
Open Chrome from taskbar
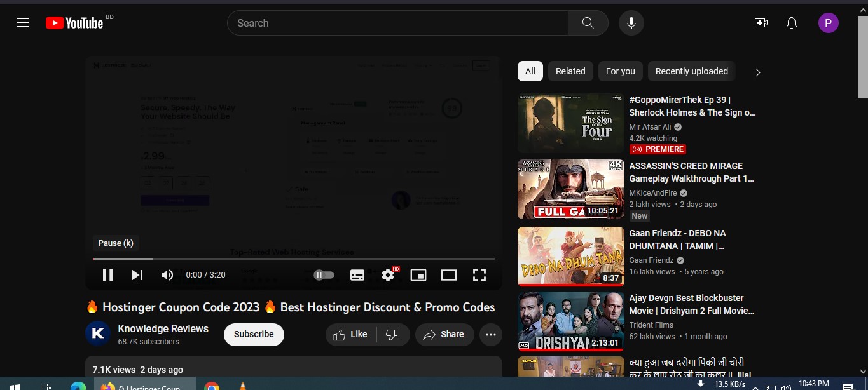click(x=212, y=386)
